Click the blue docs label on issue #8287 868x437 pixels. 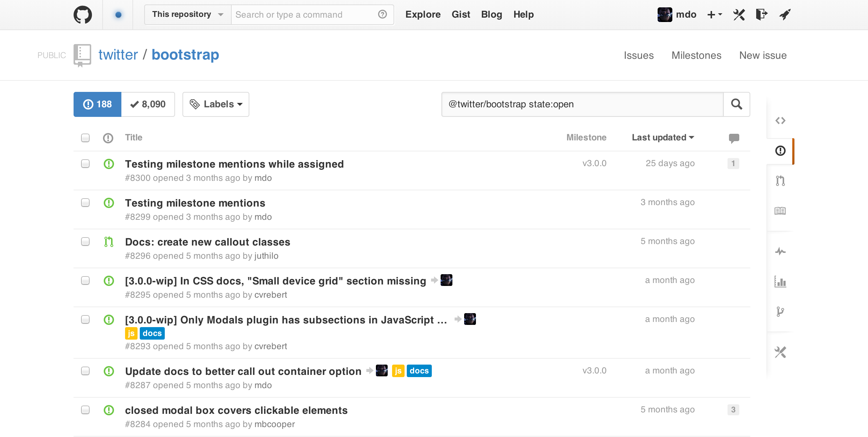click(419, 371)
